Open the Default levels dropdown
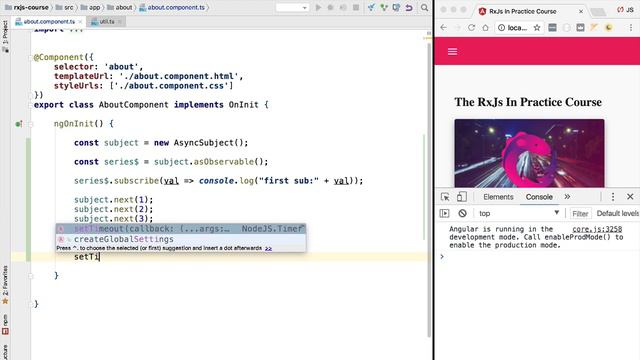Viewport: 640px width, 360px height. pyautogui.click(x=618, y=213)
